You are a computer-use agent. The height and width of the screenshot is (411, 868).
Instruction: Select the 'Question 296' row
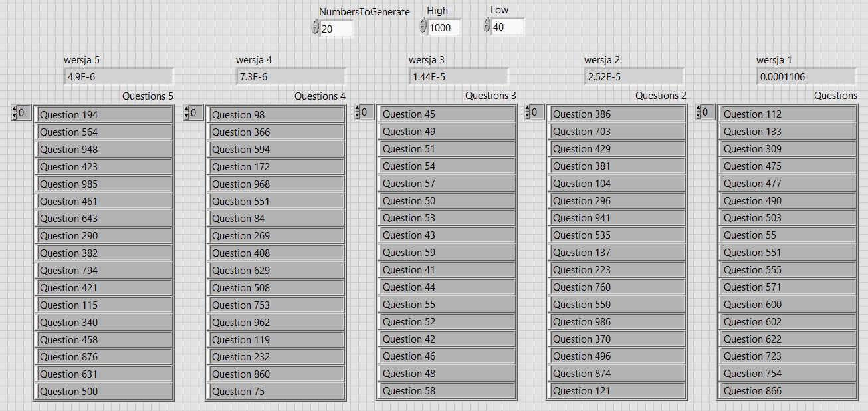617,200
